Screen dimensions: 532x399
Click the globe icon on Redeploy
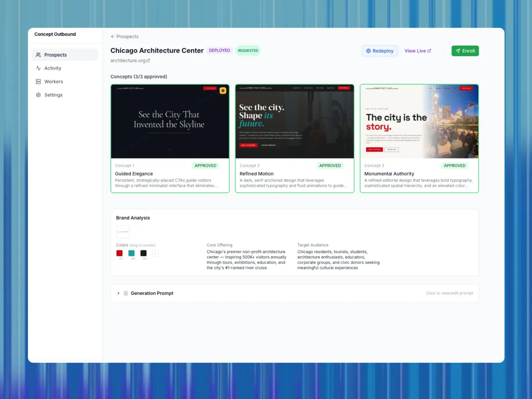[368, 51]
